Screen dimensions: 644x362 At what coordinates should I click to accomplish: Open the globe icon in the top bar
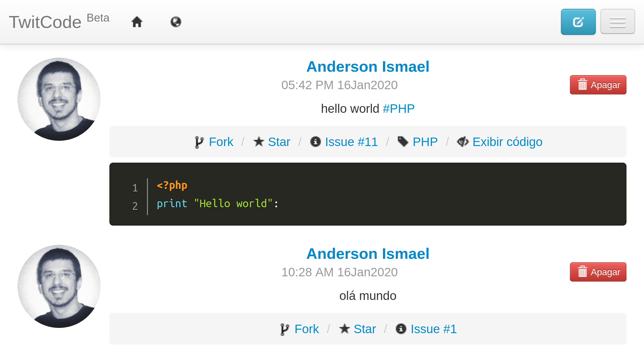click(176, 22)
